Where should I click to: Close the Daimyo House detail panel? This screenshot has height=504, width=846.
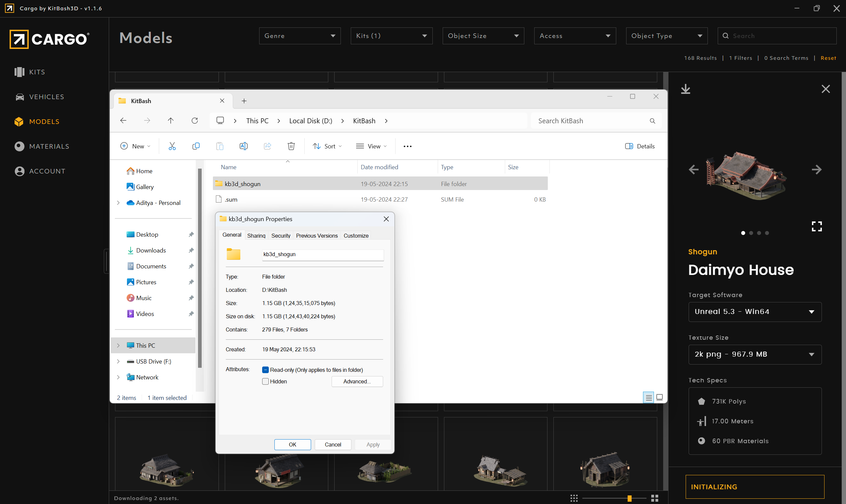click(x=825, y=89)
